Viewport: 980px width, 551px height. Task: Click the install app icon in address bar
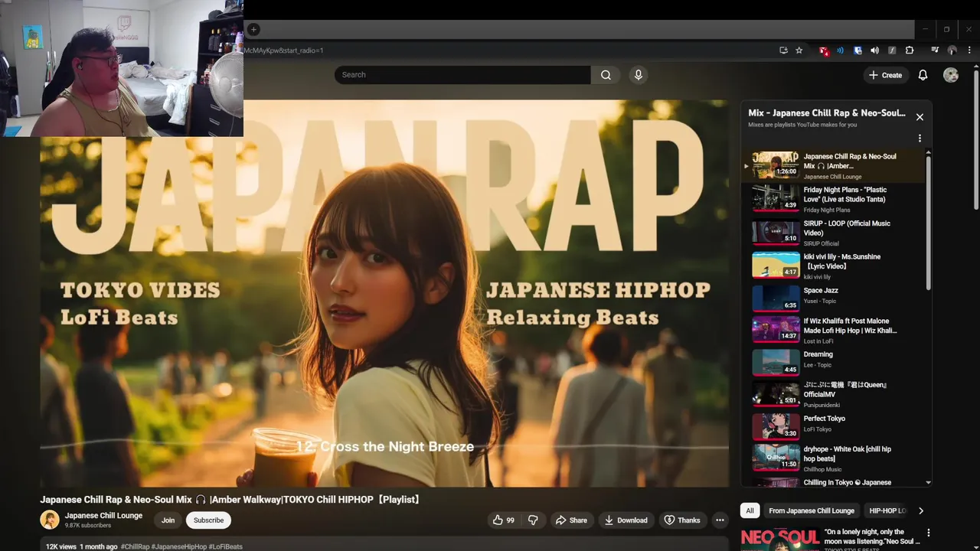click(x=783, y=51)
